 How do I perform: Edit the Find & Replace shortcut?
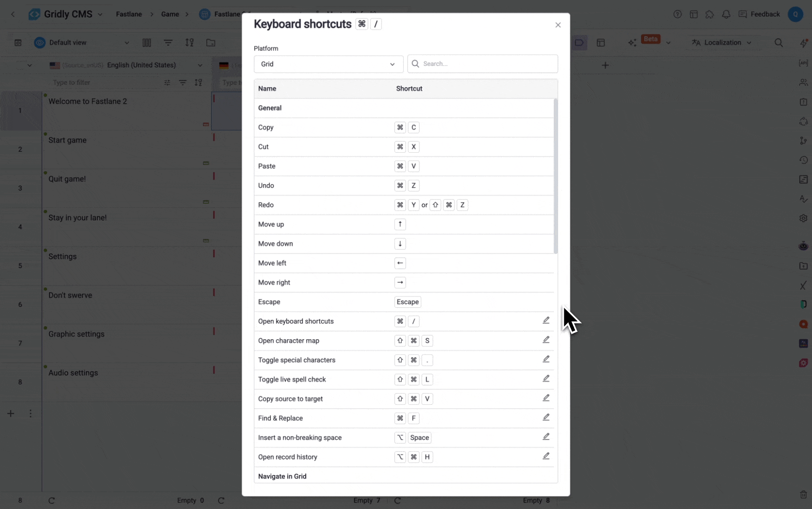[x=546, y=418]
